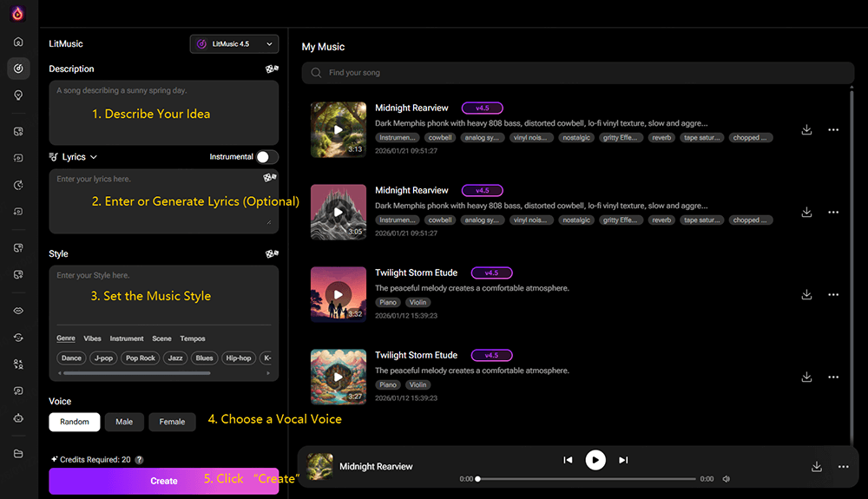Click the dice icon beside Description
Image resolution: width=868 pixels, height=499 pixels.
[x=271, y=69]
